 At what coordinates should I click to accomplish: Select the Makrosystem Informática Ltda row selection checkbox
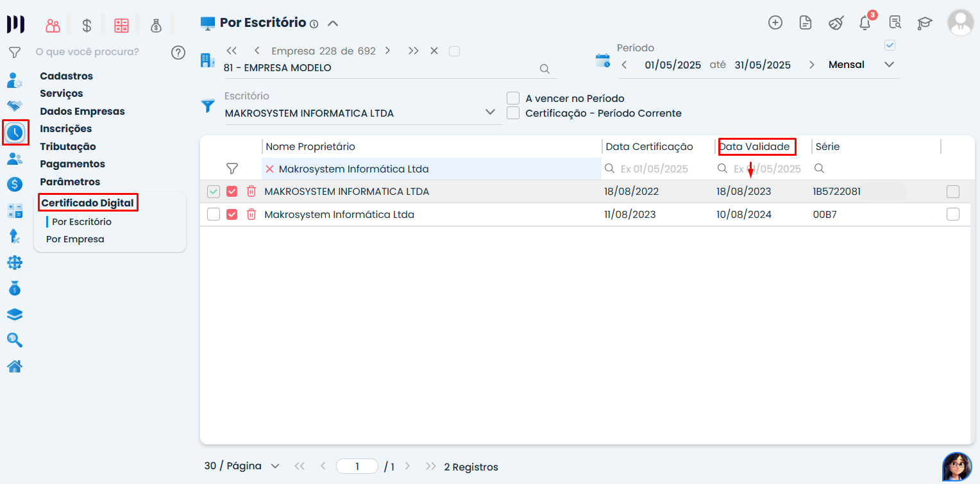coord(214,214)
